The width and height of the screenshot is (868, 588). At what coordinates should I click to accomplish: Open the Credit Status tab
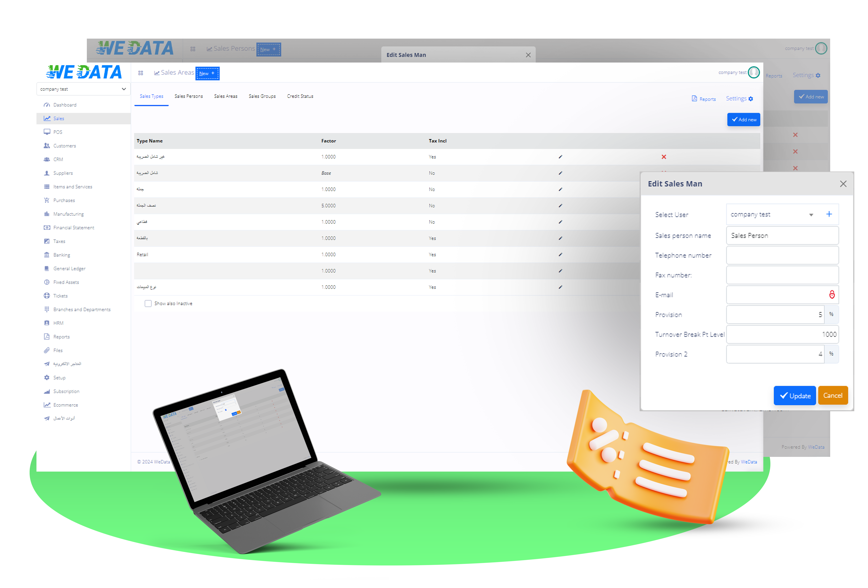click(x=300, y=96)
